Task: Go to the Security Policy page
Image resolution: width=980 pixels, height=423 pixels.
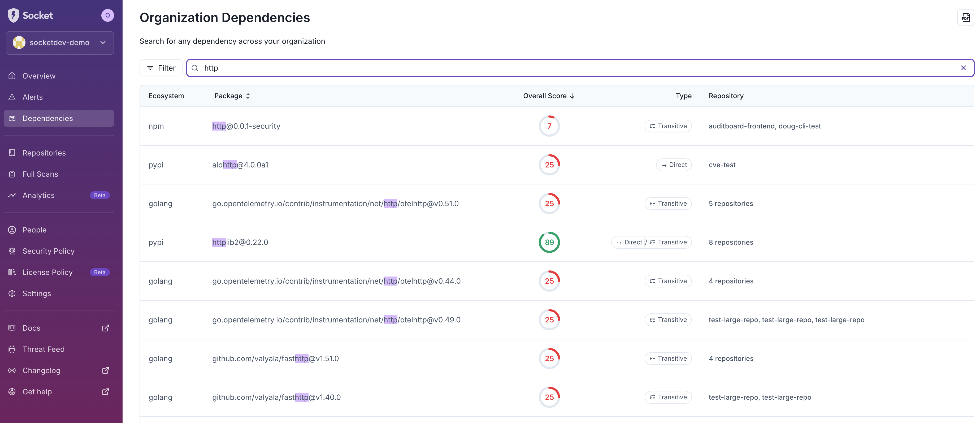Action: point(48,251)
